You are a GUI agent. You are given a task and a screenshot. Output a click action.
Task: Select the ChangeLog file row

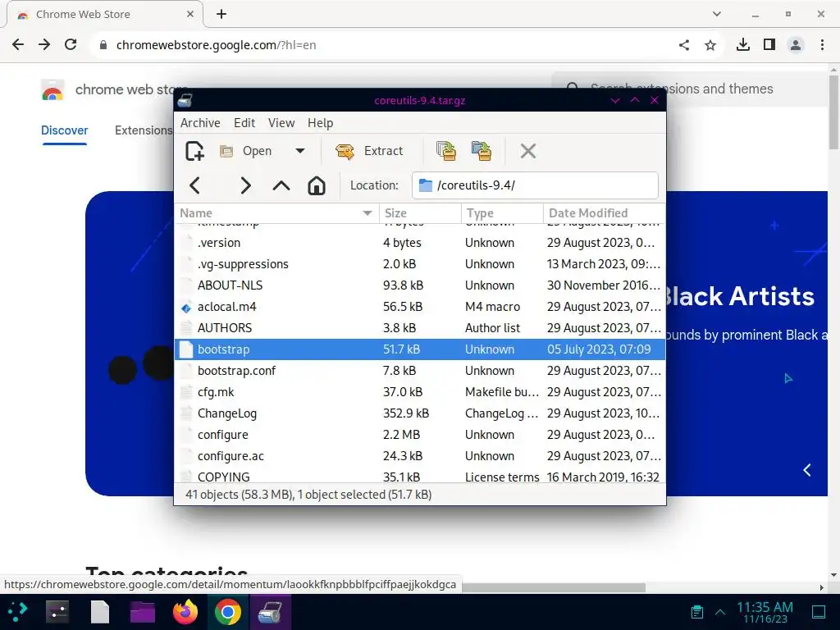(420, 413)
